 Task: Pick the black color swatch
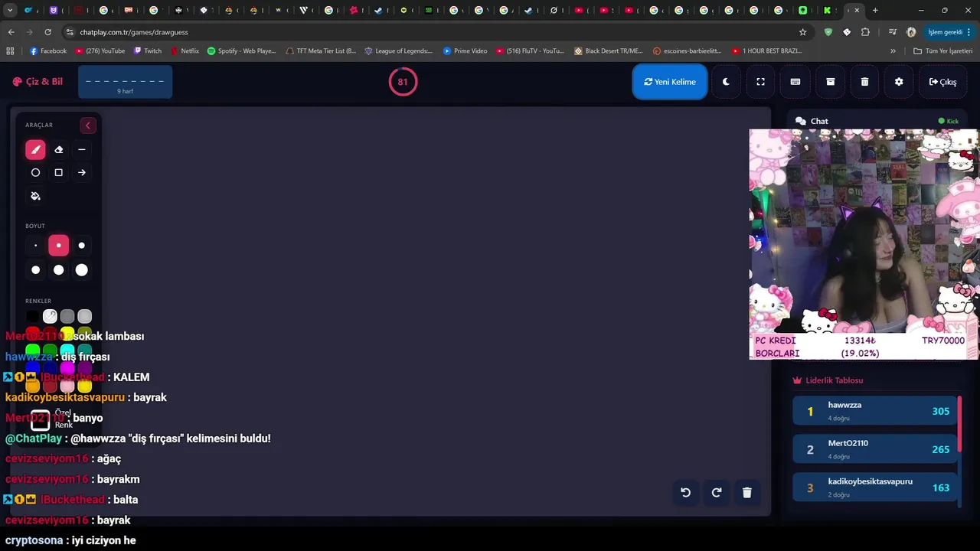pyautogui.click(x=32, y=316)
